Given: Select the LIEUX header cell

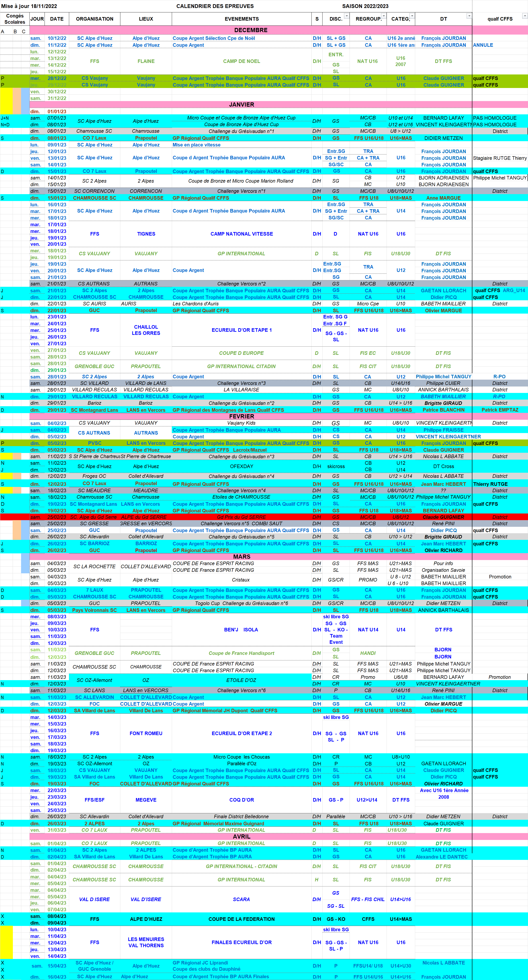Looking at the screenshot, I should [x=146, y=19].
